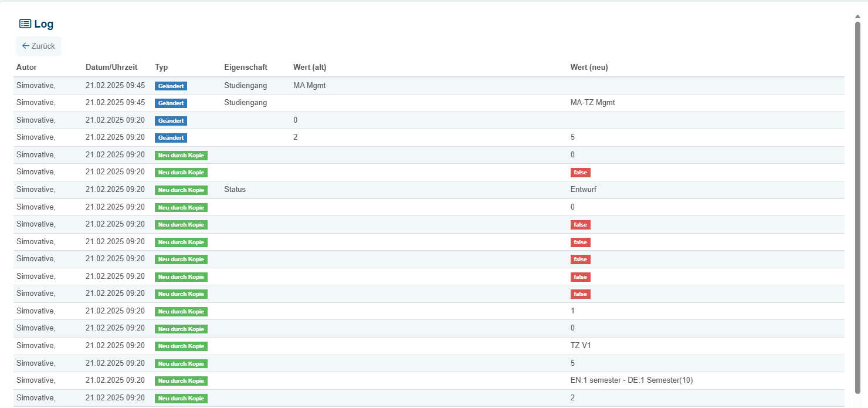Click the Log heading text
This screenshot has height=408, width=868.
(44, 24)
